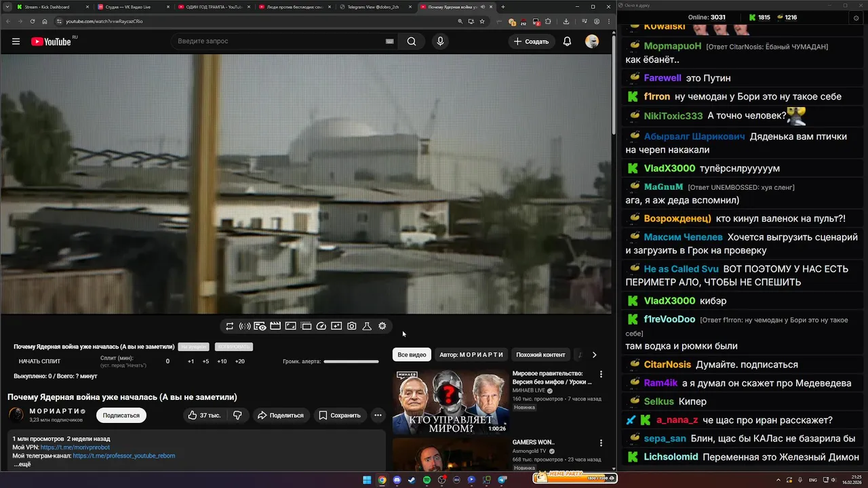
Task: Open the three-dot more actions under video
Action: [378, 415]
